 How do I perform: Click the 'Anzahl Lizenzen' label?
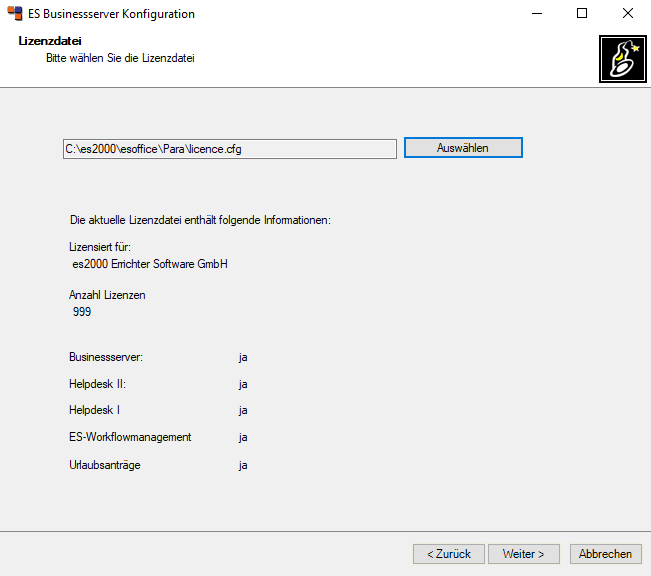(107, 295)
